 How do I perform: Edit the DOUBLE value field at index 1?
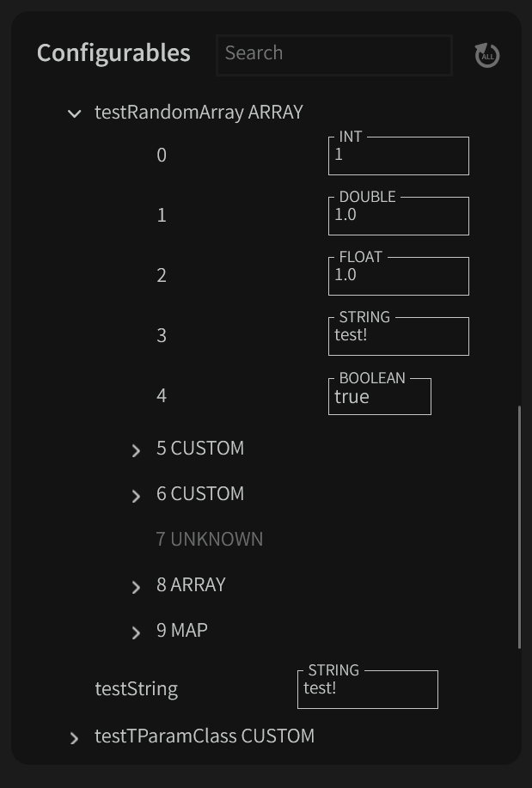coord(398,217)
